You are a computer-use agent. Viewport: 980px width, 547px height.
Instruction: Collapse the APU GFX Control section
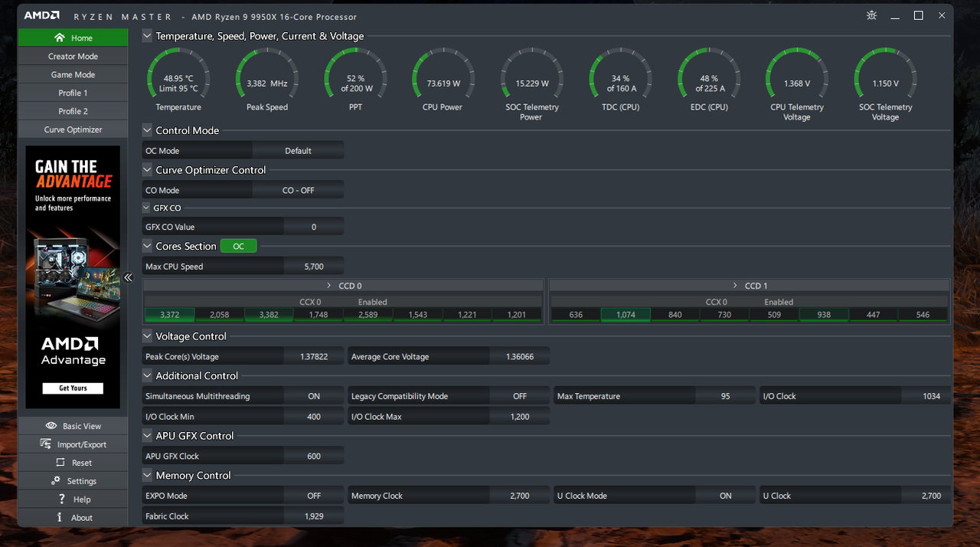tap(147, 435)
